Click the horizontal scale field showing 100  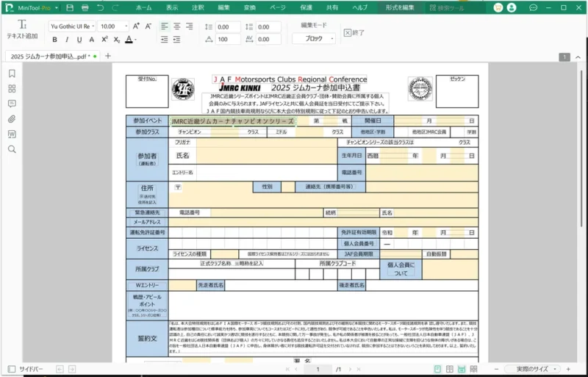(x=228, y=39)
